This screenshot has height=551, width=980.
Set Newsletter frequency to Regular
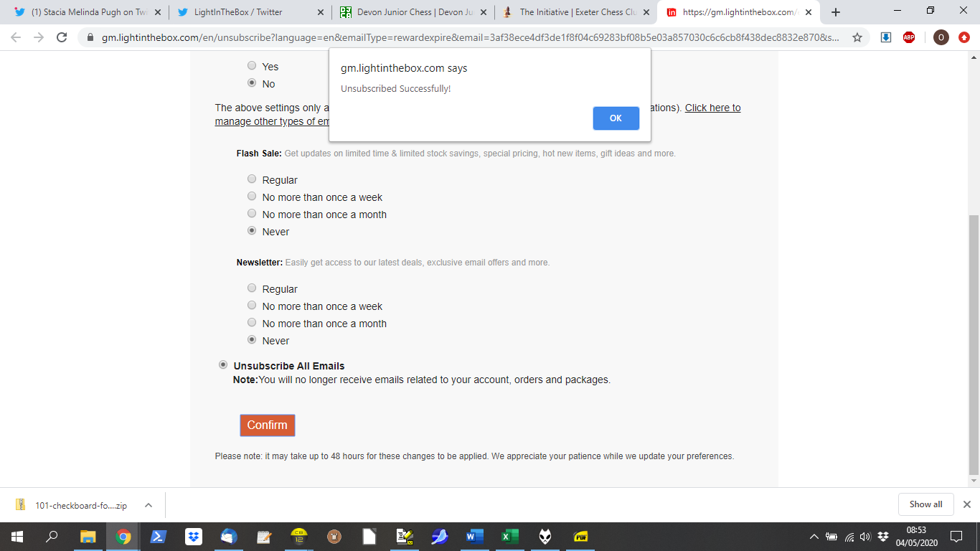[x=252, y=288]
